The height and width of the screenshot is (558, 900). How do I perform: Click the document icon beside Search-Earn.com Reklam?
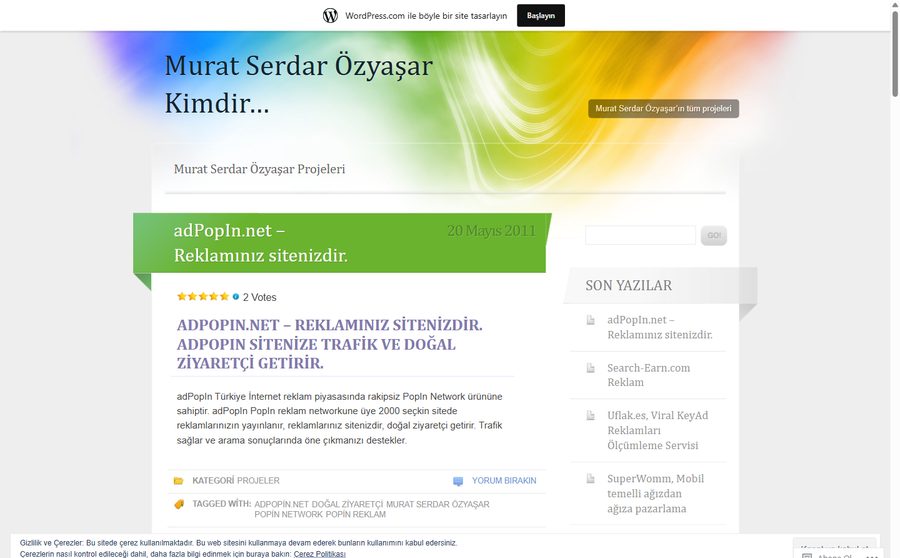point(591,368)
